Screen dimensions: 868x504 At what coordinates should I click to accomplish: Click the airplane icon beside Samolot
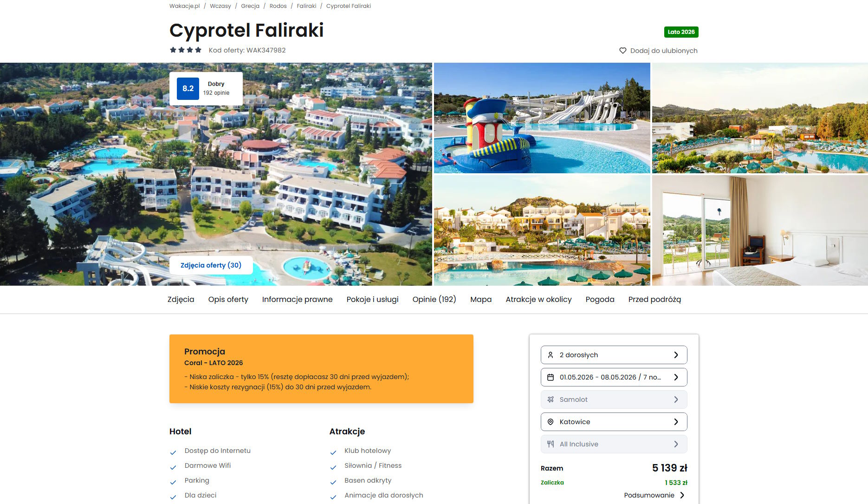click(551, 399)
